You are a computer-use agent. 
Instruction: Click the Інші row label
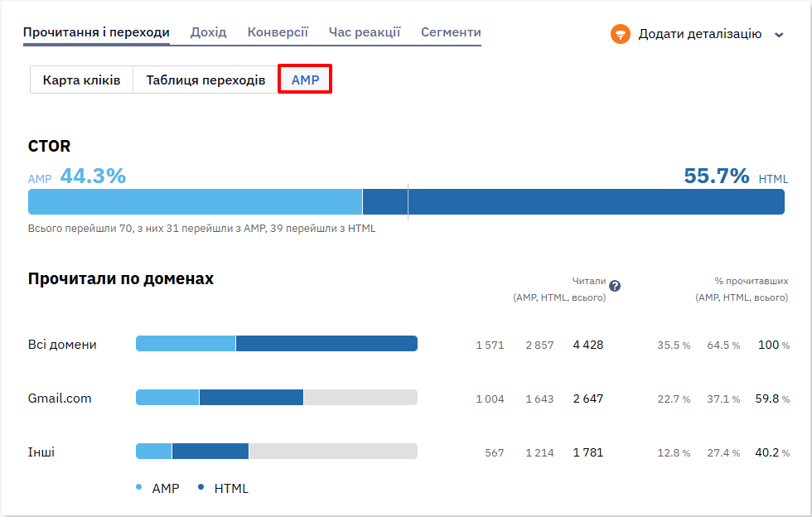41,452
